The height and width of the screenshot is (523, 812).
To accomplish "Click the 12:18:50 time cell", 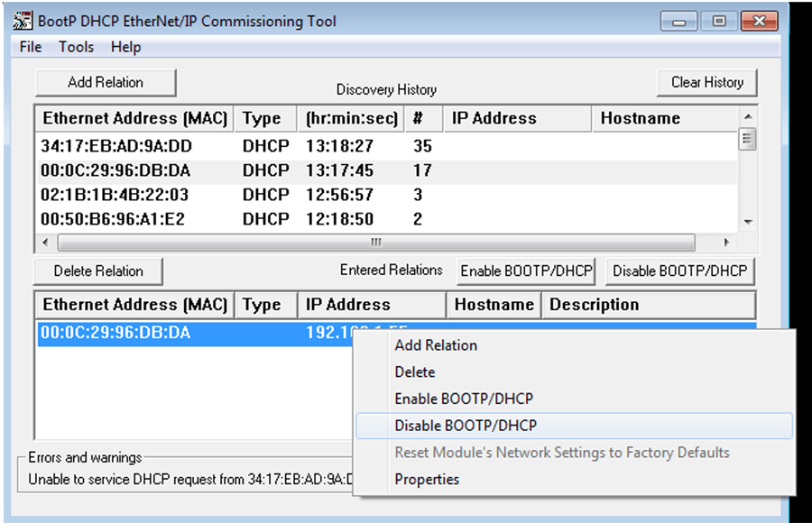I will click(x=340, y=219).
